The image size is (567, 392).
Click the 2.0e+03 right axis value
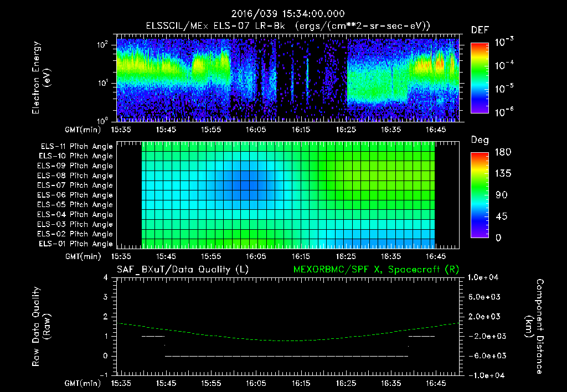[x=484, y=317]
